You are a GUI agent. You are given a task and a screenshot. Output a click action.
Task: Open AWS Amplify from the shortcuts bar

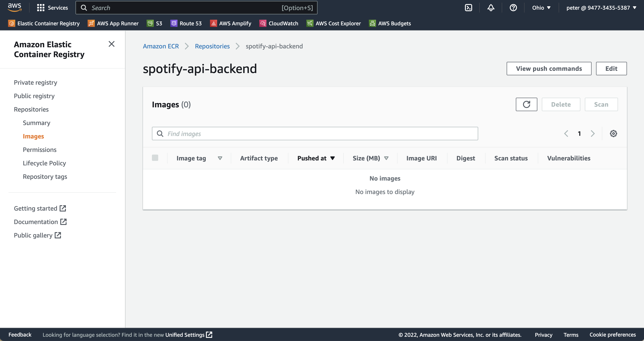coord(231,23)
